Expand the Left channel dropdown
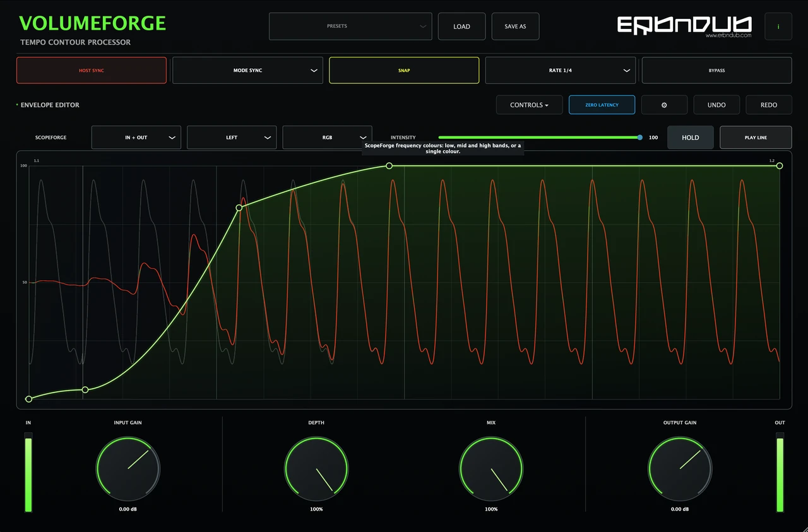This screenshot has height=532, width=808. coord(232,138)
